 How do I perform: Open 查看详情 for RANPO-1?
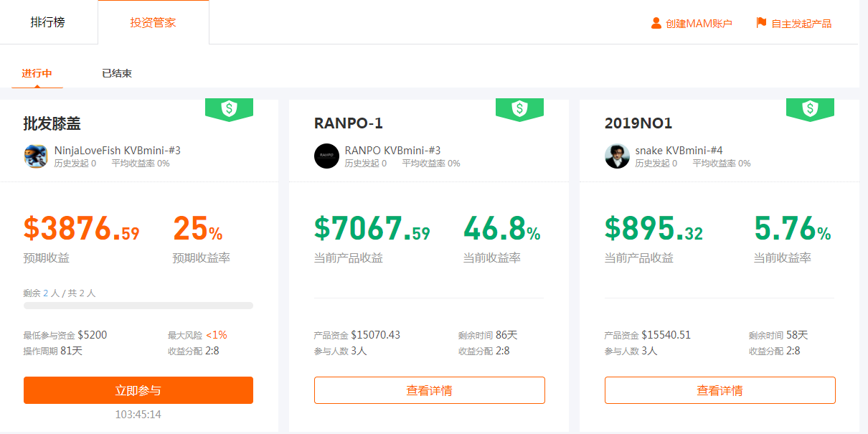(429, 390)
